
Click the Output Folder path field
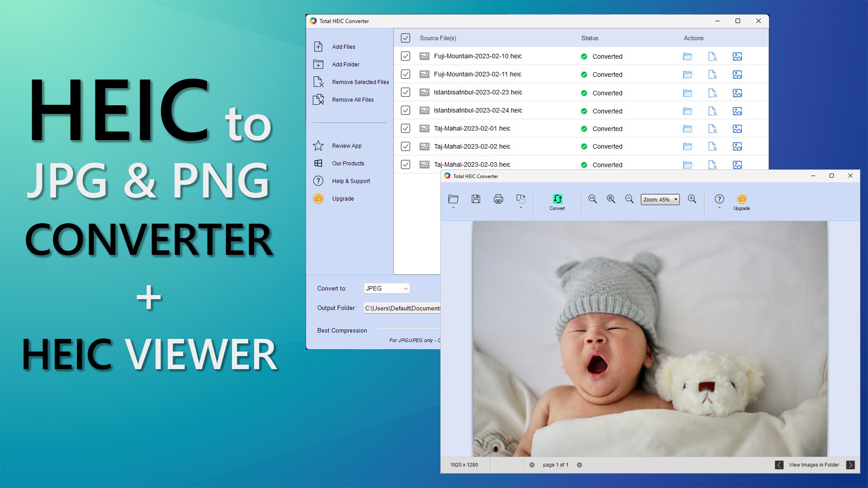(402, 308)
